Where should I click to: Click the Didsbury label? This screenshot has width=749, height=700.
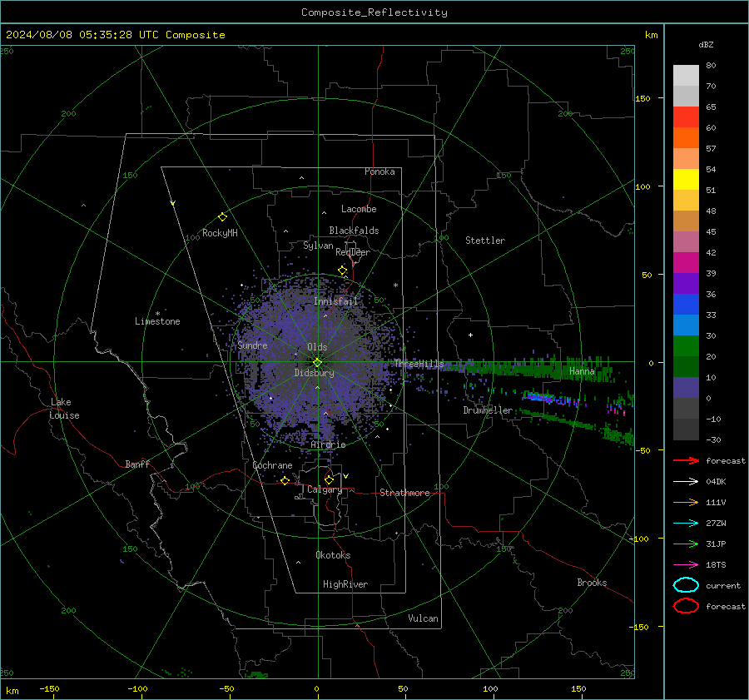pos(315,373)
